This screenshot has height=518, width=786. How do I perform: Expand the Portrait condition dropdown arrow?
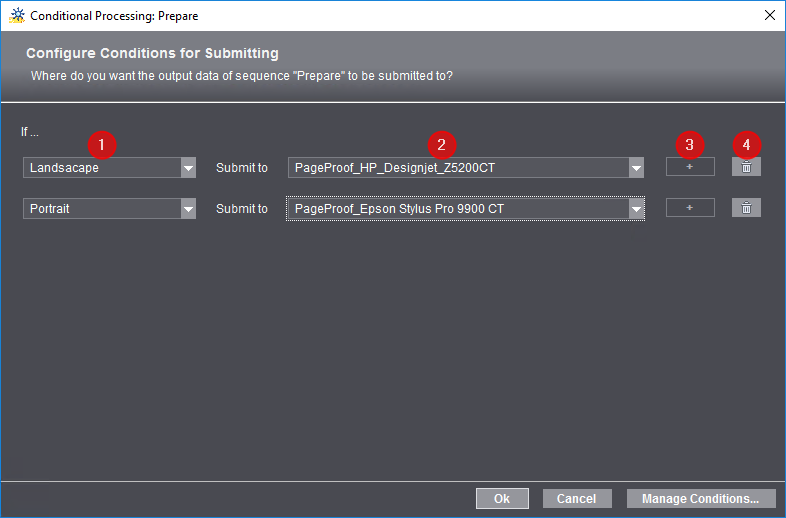click(x=188, y=208)
